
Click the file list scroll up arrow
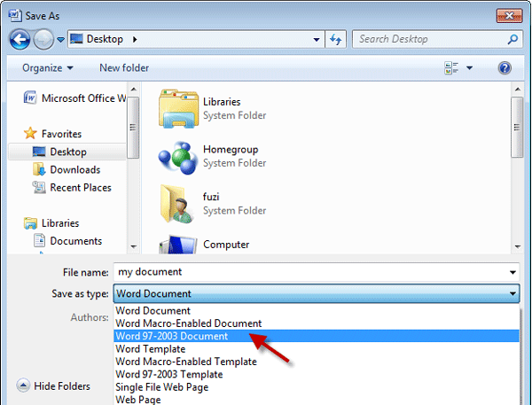coord(518,90)
